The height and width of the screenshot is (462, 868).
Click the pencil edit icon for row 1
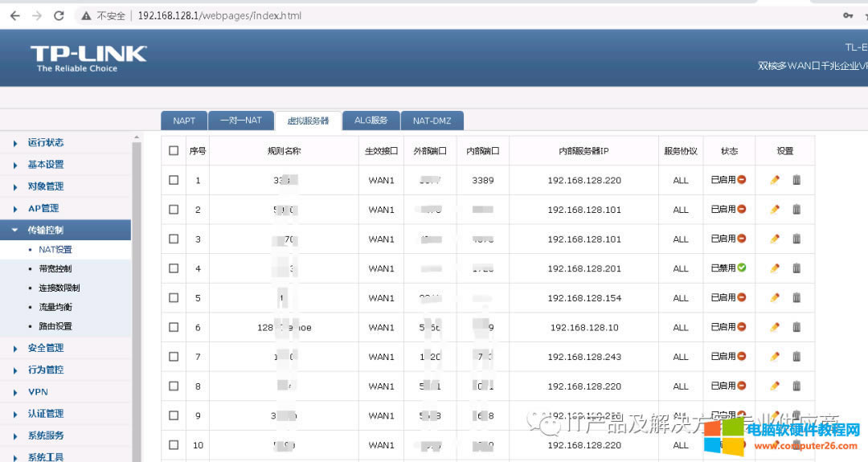(x=775, y=180)
